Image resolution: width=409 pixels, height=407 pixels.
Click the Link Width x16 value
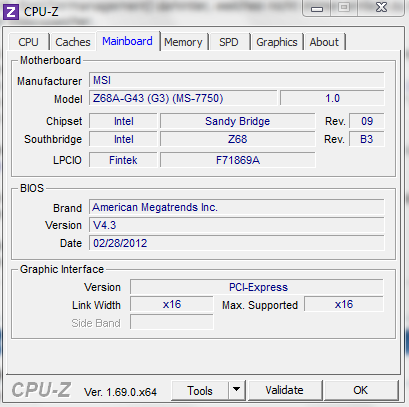click(x=172, y=304)
